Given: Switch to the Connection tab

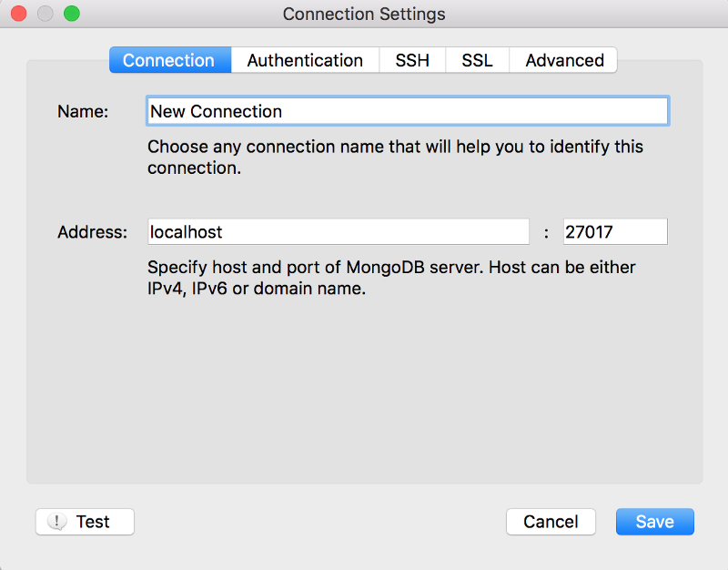Looking at the screenshot, I should point(168,60).
